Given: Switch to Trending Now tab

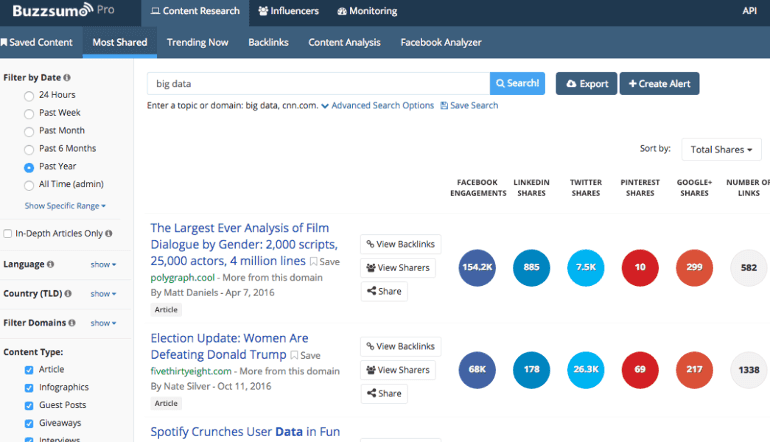Looking at the screenshot, I should [x=197, y=42].
